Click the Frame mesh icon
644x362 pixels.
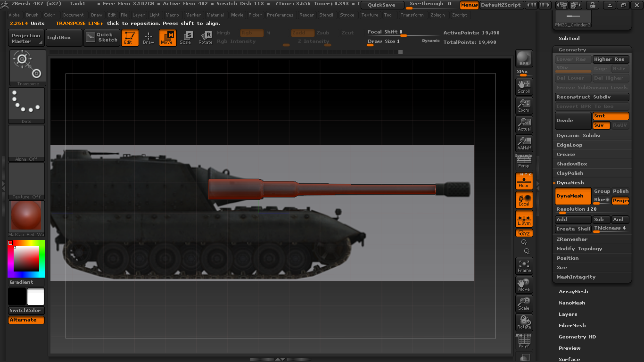tap(524, 266)
